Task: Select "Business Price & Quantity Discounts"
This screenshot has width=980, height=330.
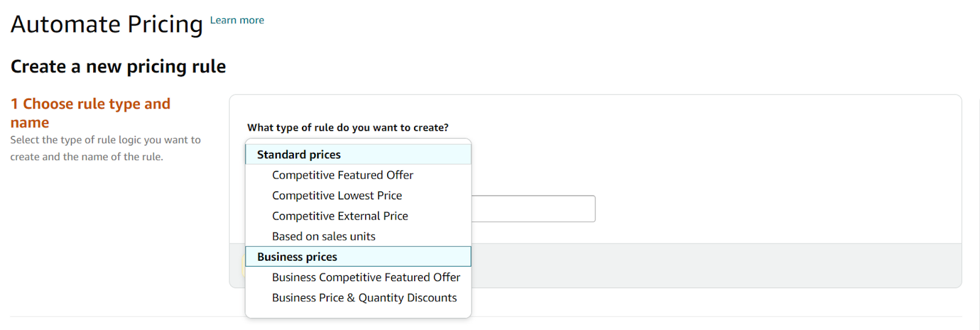Action: point(364,298)
